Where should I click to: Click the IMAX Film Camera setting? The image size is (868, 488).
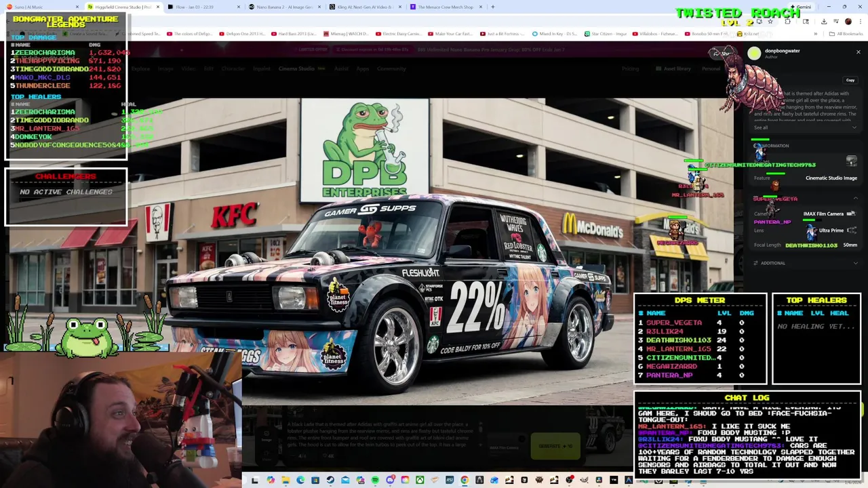(x=829, y=214)
